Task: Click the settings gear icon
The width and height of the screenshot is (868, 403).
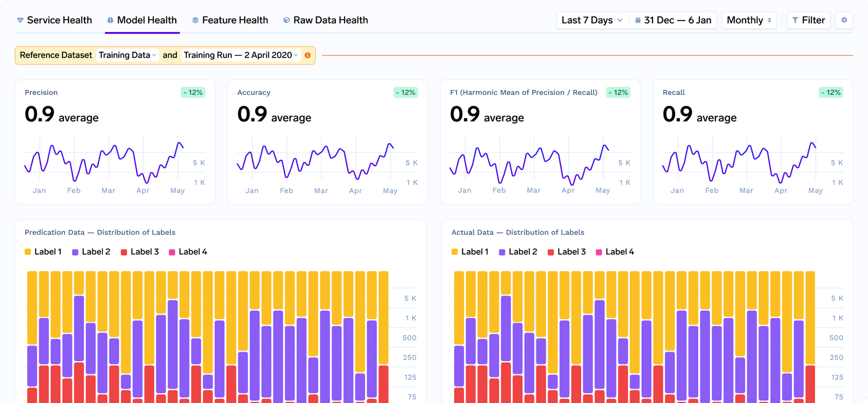Action: click(844, 20)
